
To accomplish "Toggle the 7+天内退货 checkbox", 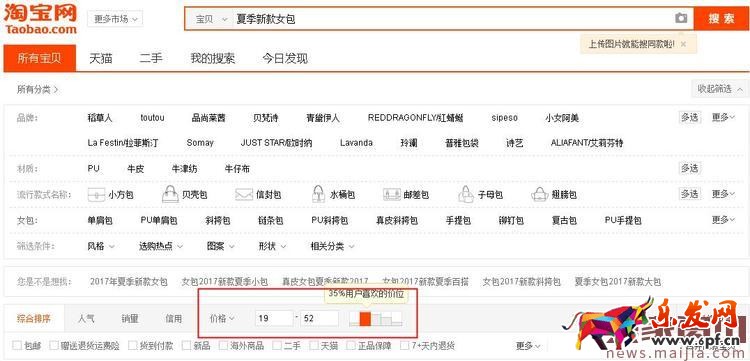I will [405, 345].
